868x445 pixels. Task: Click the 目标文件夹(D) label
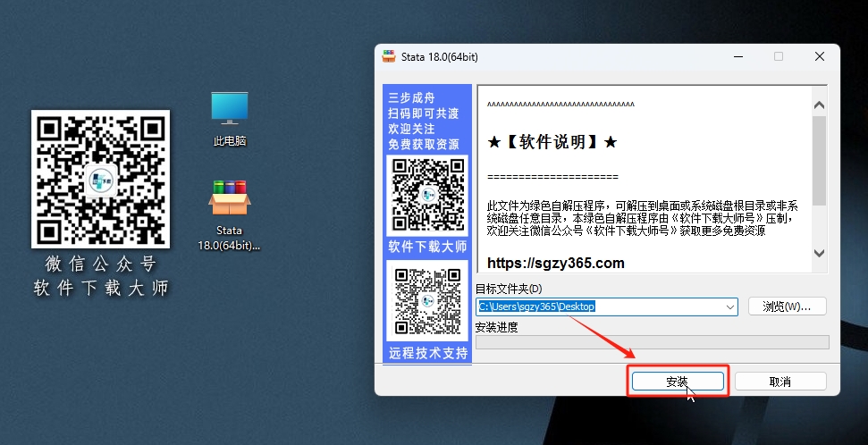pyautogui.click(x=509, y=289)
